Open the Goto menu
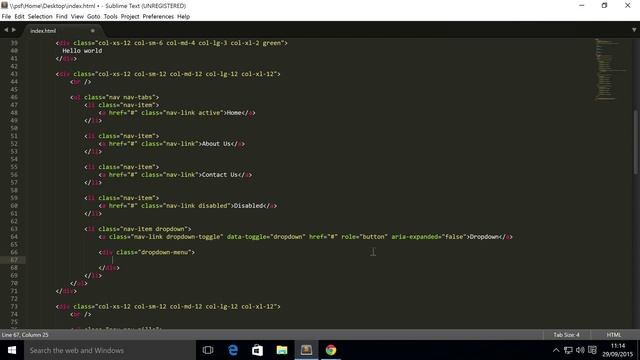Image resolution: width=640 pixels, height=360 pixels. (x=93, y=17)
